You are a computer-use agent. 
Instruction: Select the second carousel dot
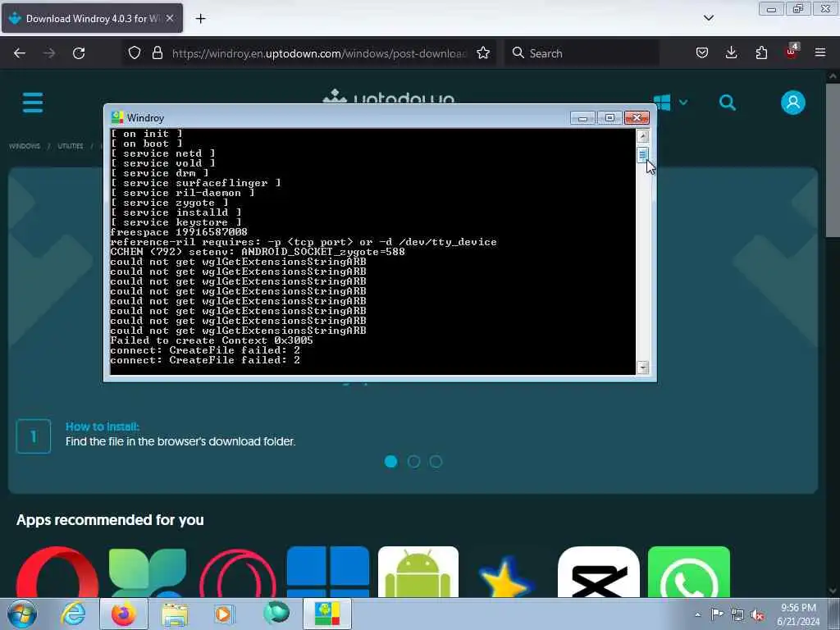pyautogui.click(x=413, y=461)
